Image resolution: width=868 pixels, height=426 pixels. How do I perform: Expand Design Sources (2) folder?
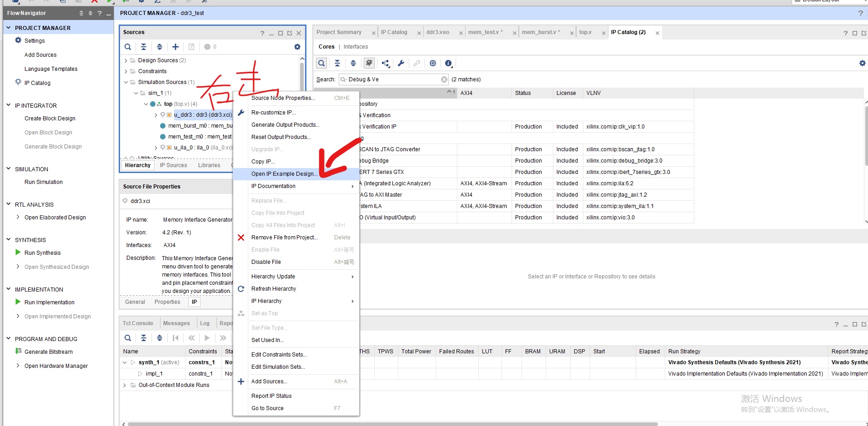126,60
